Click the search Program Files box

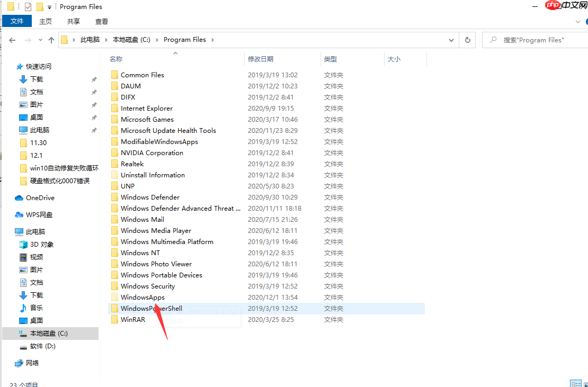click(535, 40)
